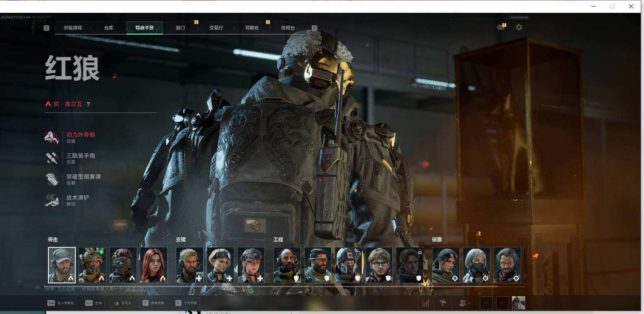The height and width of the screenshot is (314, 644).
Task: Select assault operator with green online dot
Action: (92, 265)
